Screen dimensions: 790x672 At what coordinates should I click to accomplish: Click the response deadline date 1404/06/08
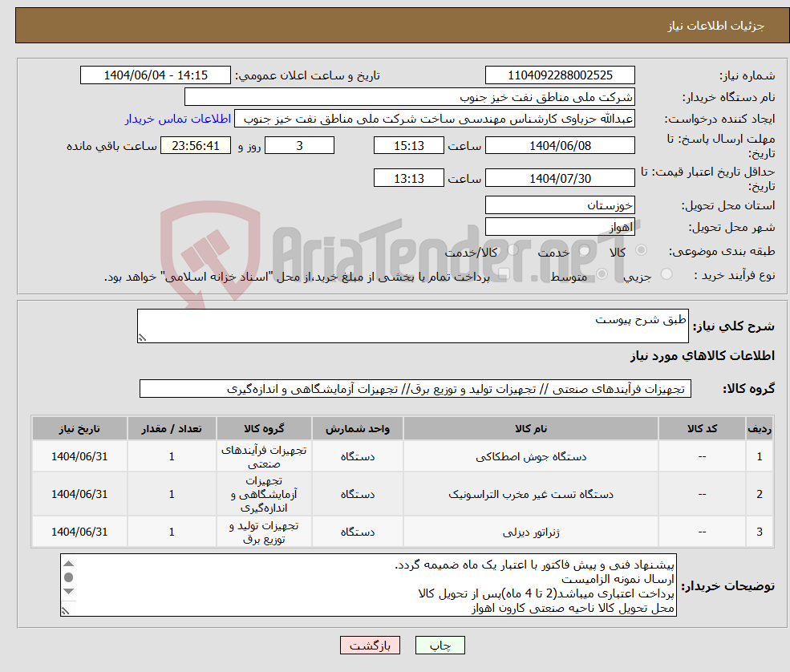coord(560,146)
